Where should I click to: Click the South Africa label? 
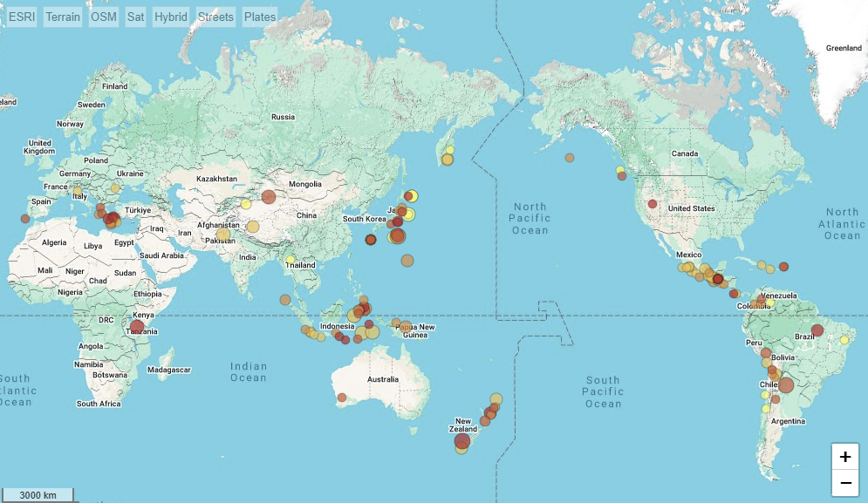pos(99,404)
